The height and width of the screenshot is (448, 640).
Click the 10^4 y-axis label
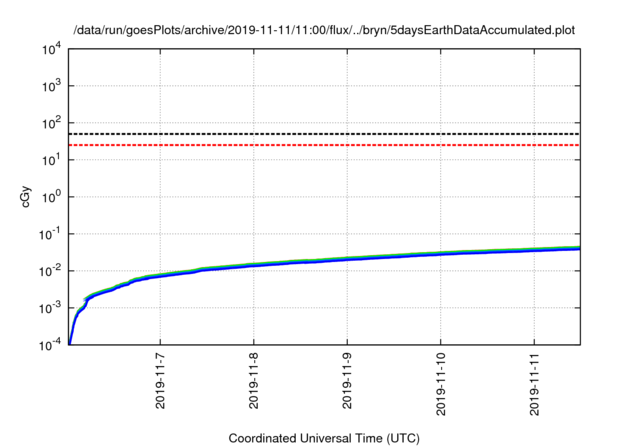click(x=51, y=50)
